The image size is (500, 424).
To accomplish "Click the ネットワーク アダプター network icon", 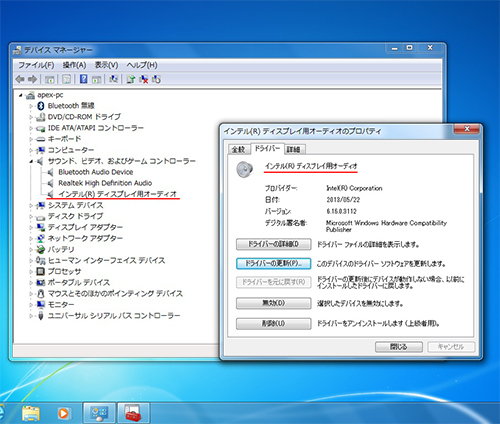I will click(41, 238).
